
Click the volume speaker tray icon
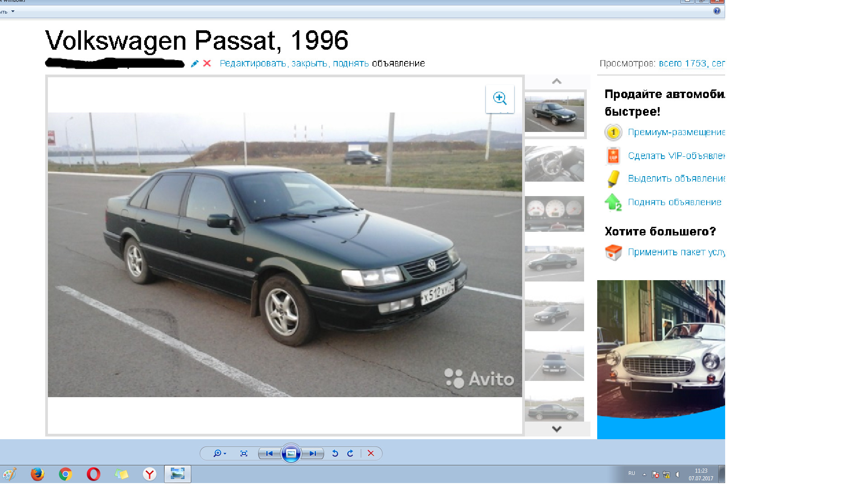677,474
